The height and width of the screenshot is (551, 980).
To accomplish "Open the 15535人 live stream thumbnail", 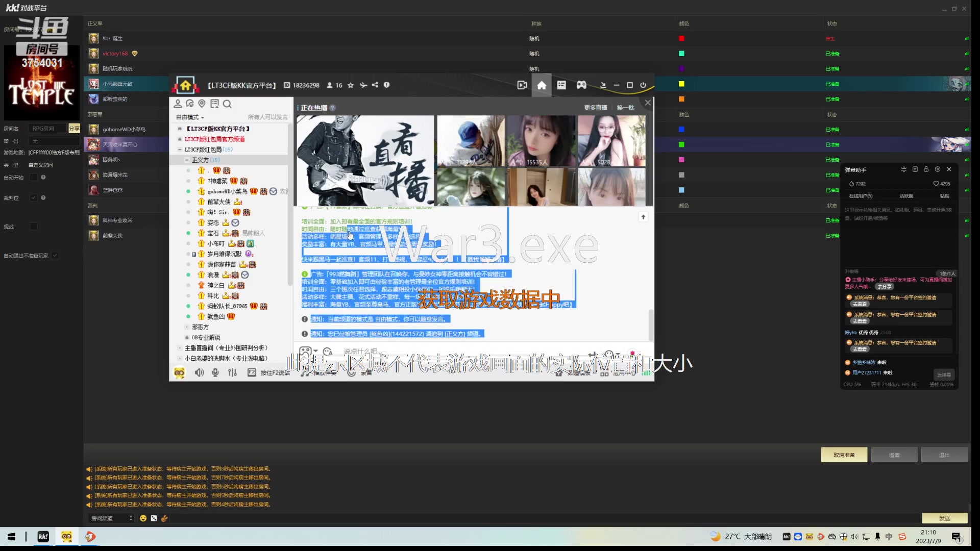I will click(x=541, y=141).
